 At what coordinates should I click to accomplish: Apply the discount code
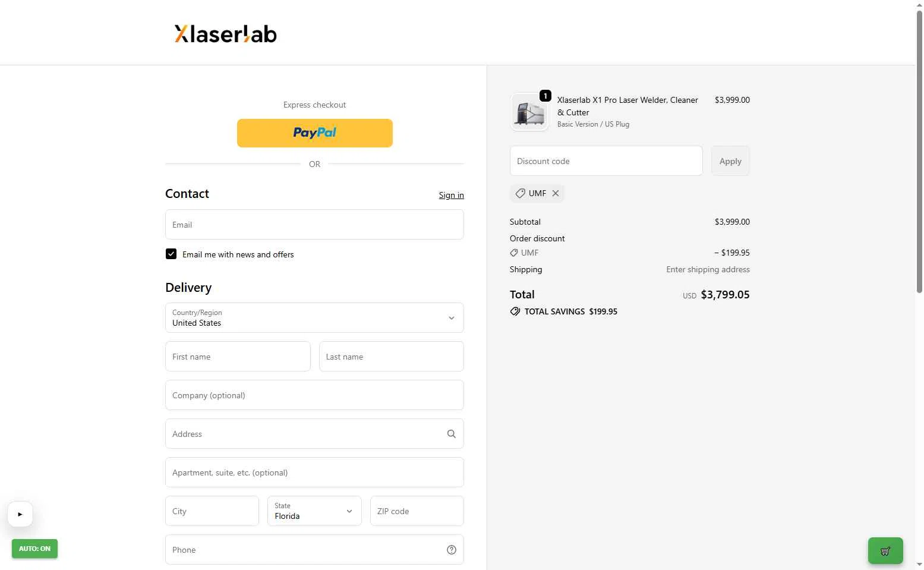coord(730,161)
